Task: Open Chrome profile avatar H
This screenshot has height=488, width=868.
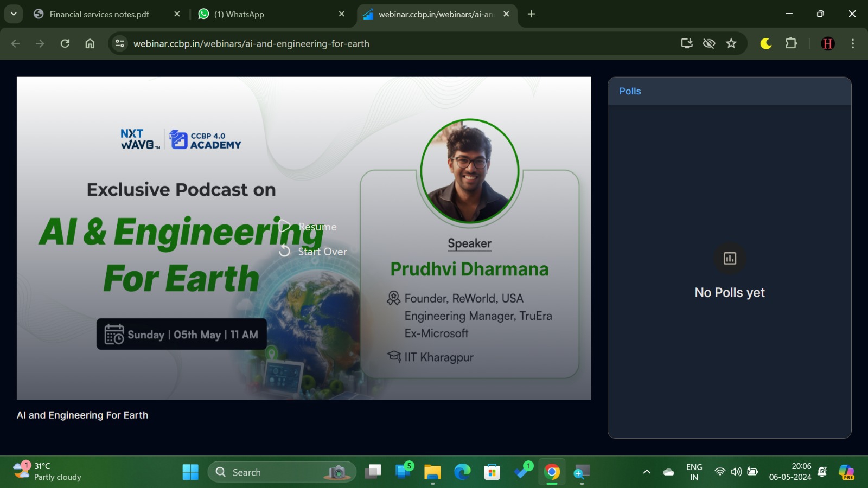Action: pos(827,43)
